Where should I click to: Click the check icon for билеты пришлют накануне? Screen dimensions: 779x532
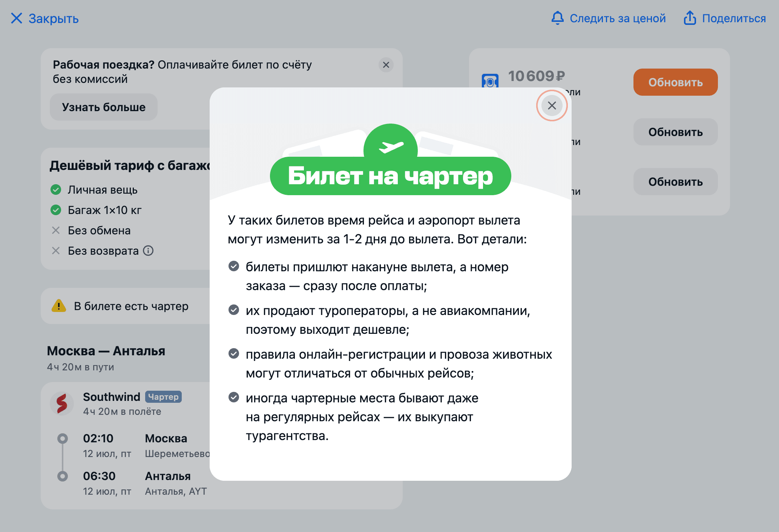pyautogui.click(x=234, y=266)
